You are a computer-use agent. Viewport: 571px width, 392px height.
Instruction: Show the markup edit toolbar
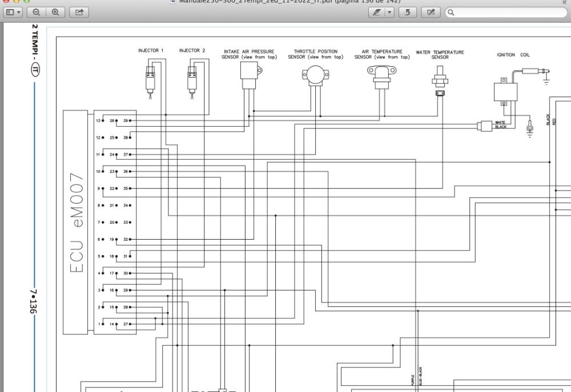432,11
